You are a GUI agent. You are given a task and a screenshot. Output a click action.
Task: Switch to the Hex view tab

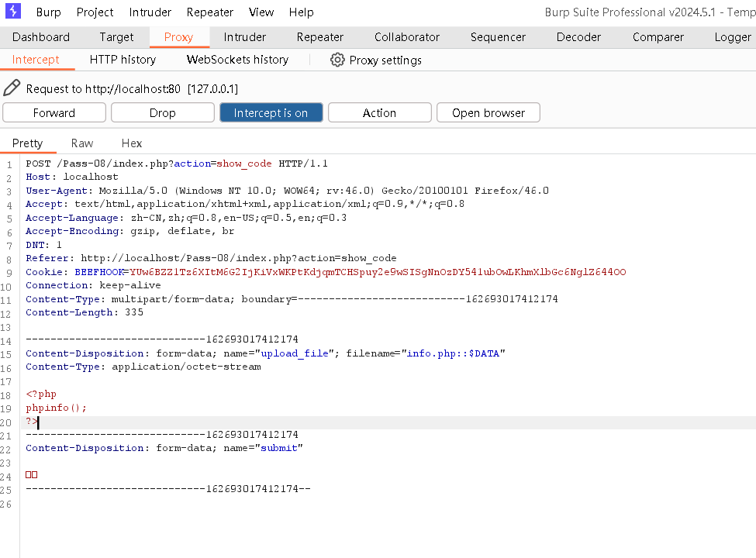click(132, 143)
